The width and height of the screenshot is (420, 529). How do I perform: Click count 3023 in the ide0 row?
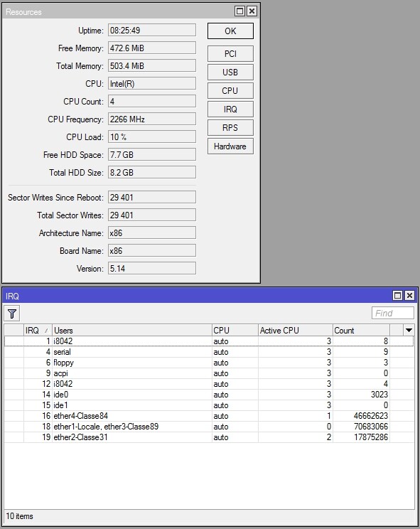(x=379, y=395)
